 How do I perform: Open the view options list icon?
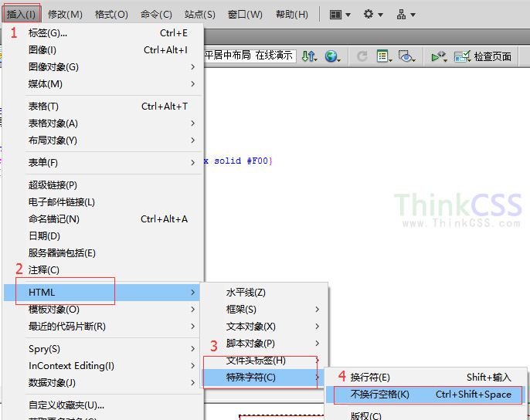pyautogui.click(x=384, y=56)
